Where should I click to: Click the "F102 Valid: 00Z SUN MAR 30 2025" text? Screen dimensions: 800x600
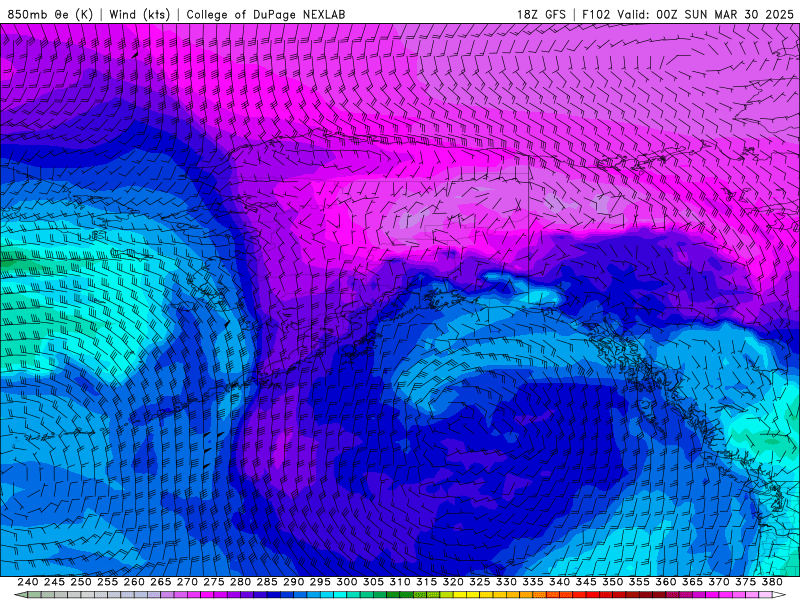(x=688, y=14)
